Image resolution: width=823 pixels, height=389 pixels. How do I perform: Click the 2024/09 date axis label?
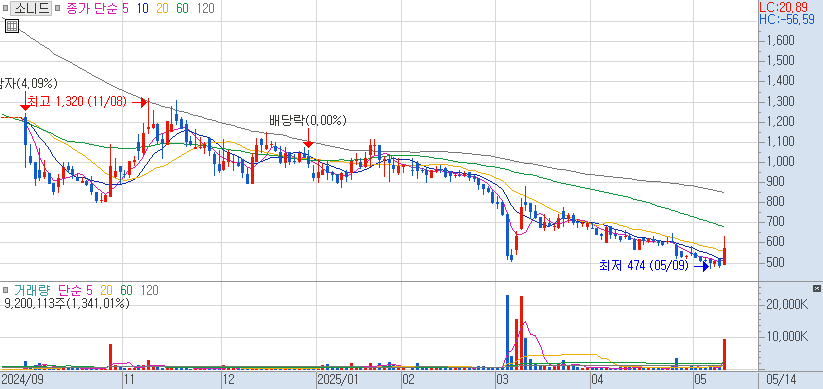[x=22, y=379]
